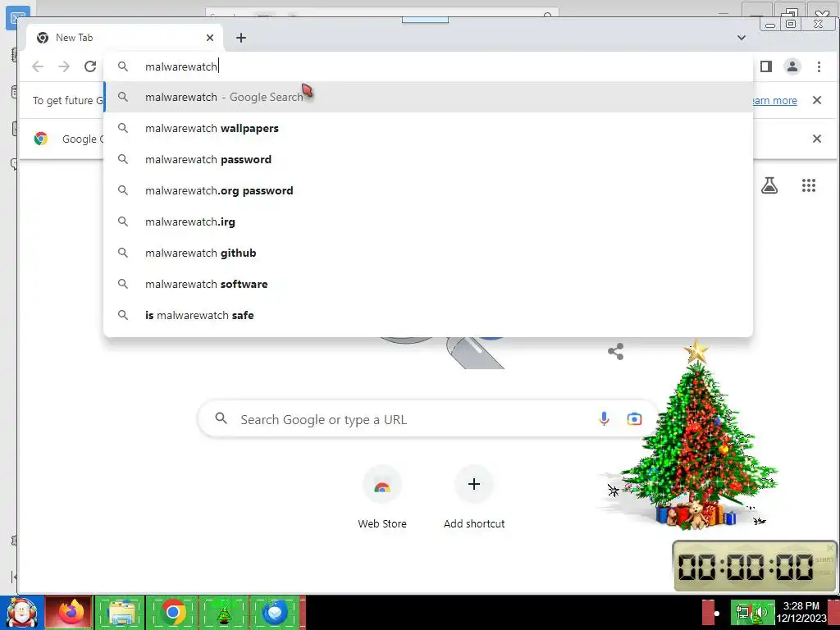Toggle the side panel icon

766,66
